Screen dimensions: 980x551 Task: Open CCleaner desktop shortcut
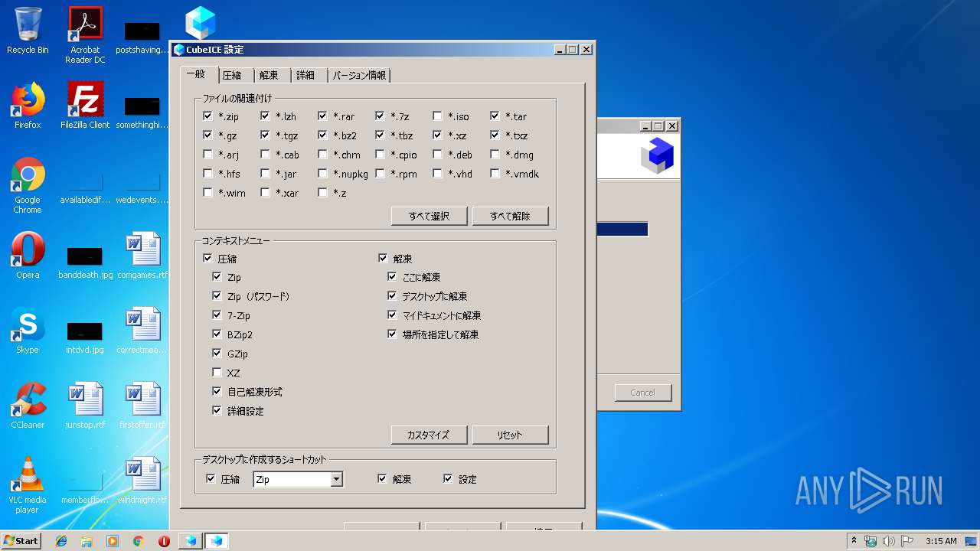(28, 406)
